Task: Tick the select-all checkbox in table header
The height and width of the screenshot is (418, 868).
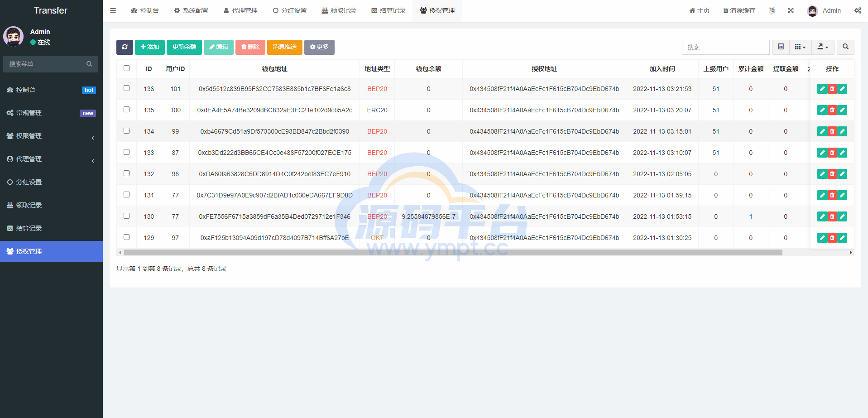Action: click(x=127, y=68)
